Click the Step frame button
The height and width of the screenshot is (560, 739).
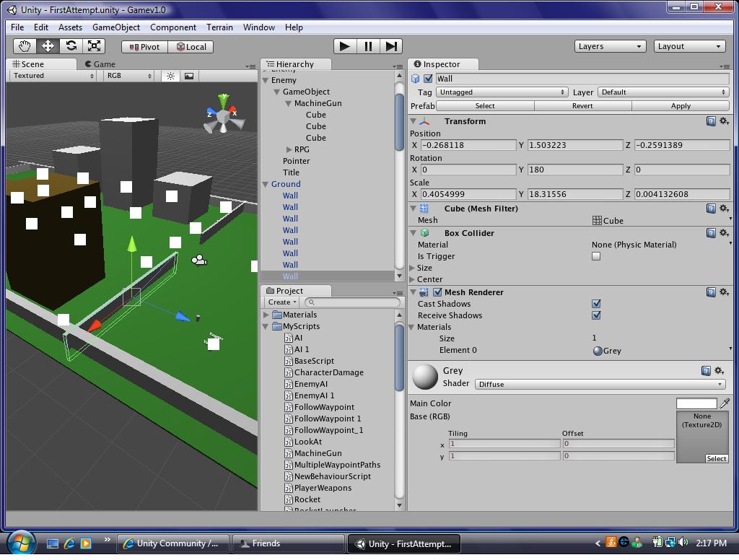391,46
